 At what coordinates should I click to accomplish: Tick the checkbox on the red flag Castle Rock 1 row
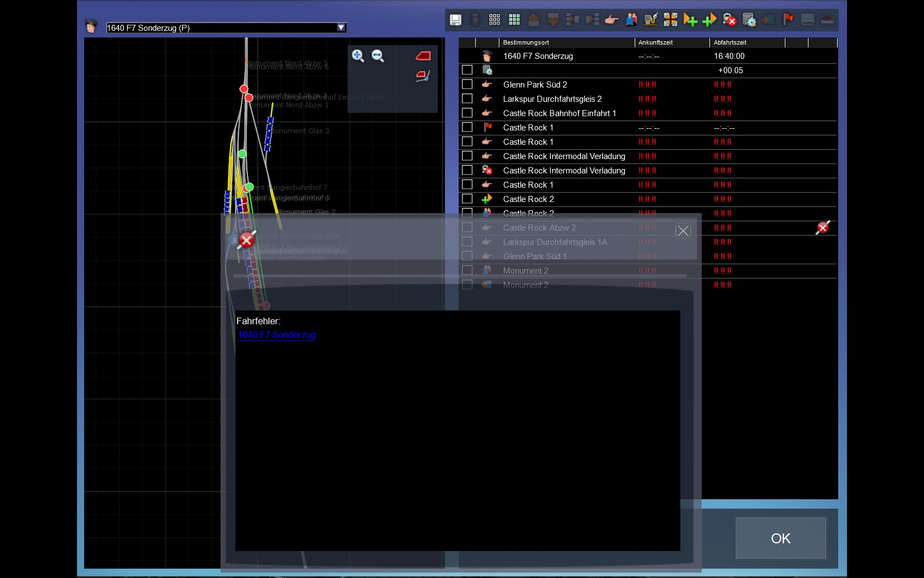click(468, 127)
